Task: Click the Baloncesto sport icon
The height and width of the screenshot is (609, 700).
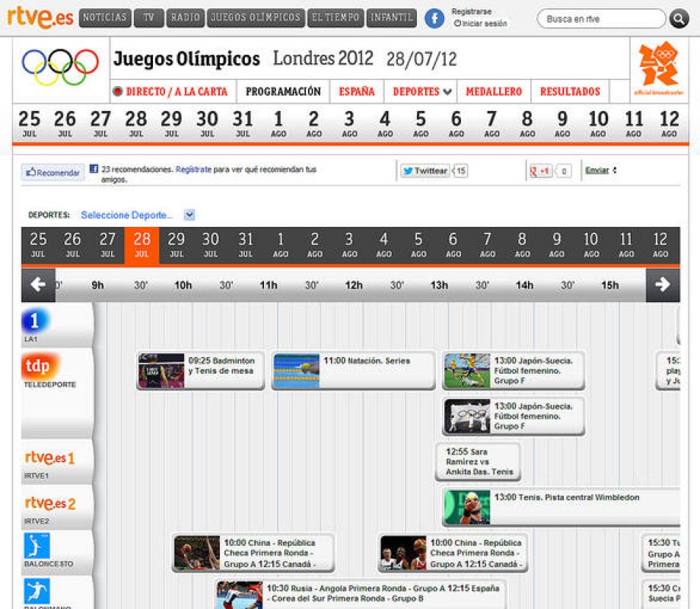Action: coord(37,546)
